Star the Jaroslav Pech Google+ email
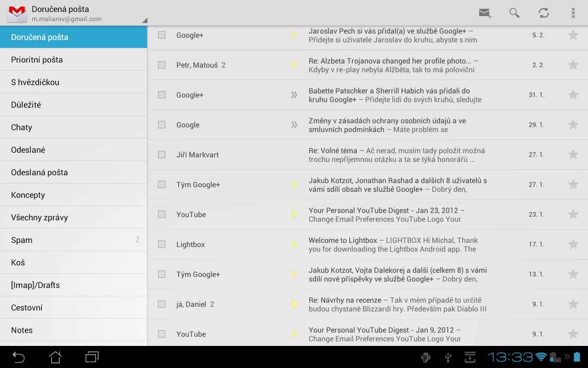This screenshot has height=368, width=588. 573,35
